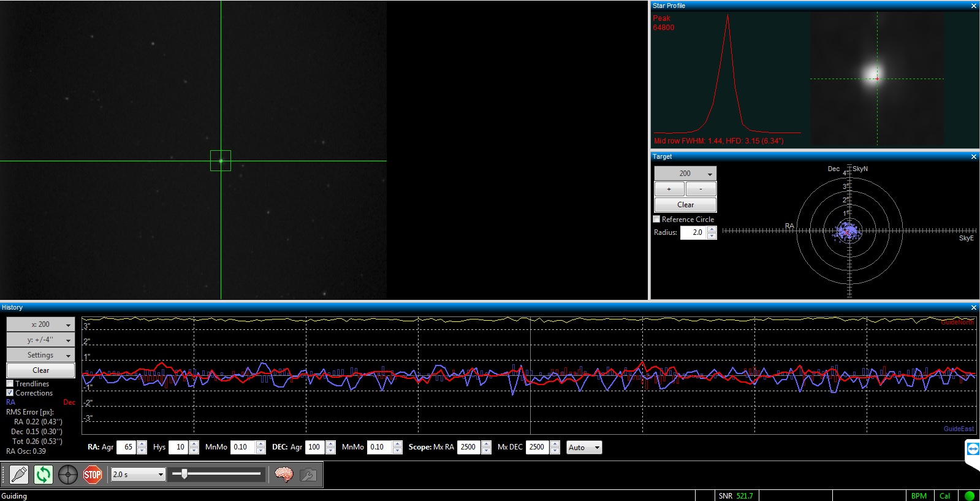
Task: Click the Target panel Clear button
Action: pos(685,205)
